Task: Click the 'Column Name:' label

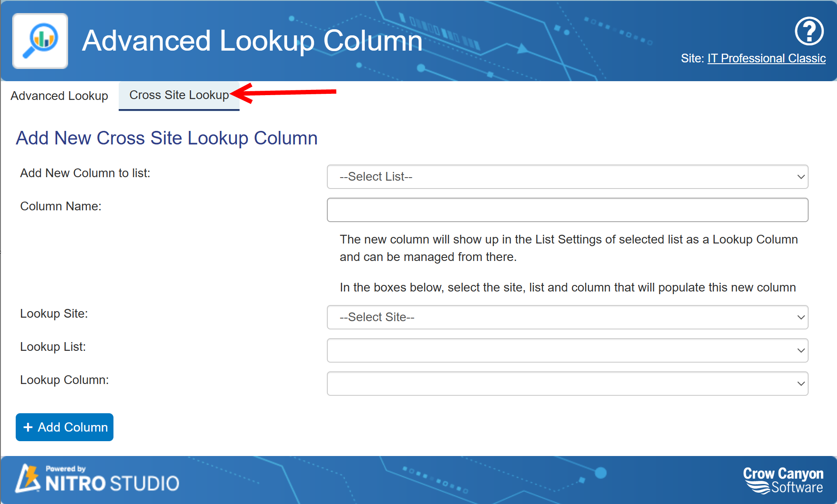Action: coord(61,206)
